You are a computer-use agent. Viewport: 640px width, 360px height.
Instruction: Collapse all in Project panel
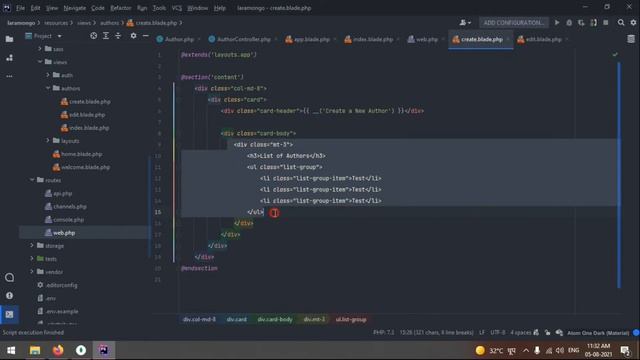[118, 36]
